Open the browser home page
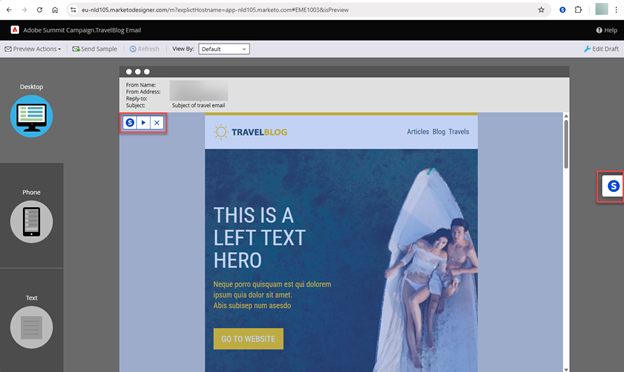This screenshot has height=372, width=624. coord(55,10)
